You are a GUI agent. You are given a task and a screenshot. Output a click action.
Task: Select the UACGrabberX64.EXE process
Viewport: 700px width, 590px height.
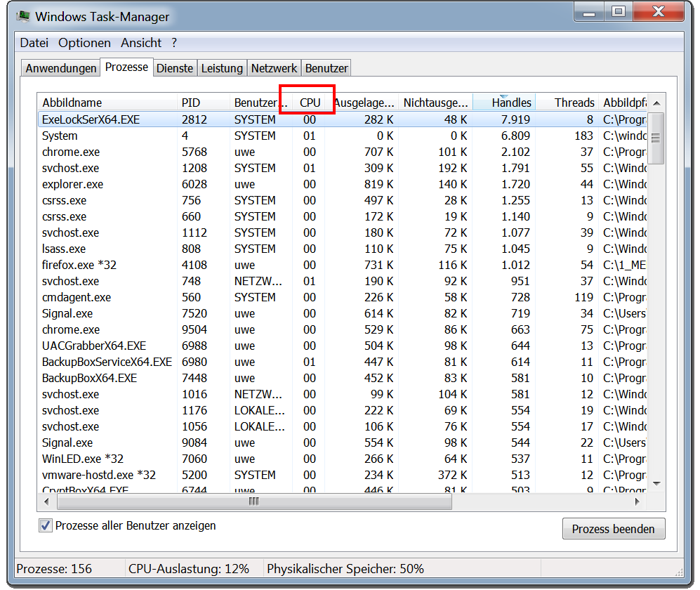click(342, 346)
